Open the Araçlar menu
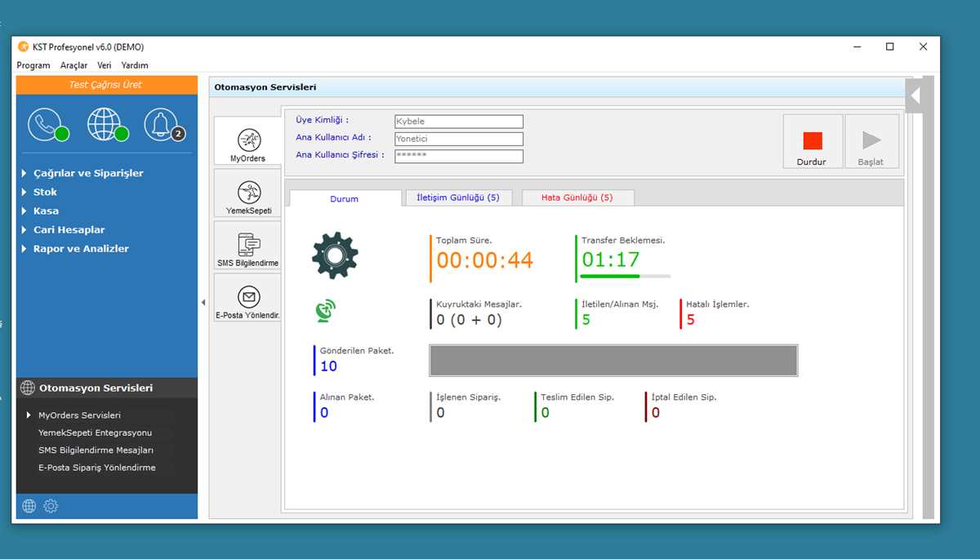The height and width of the screenshot is (559, 980). tap(74, 65)
